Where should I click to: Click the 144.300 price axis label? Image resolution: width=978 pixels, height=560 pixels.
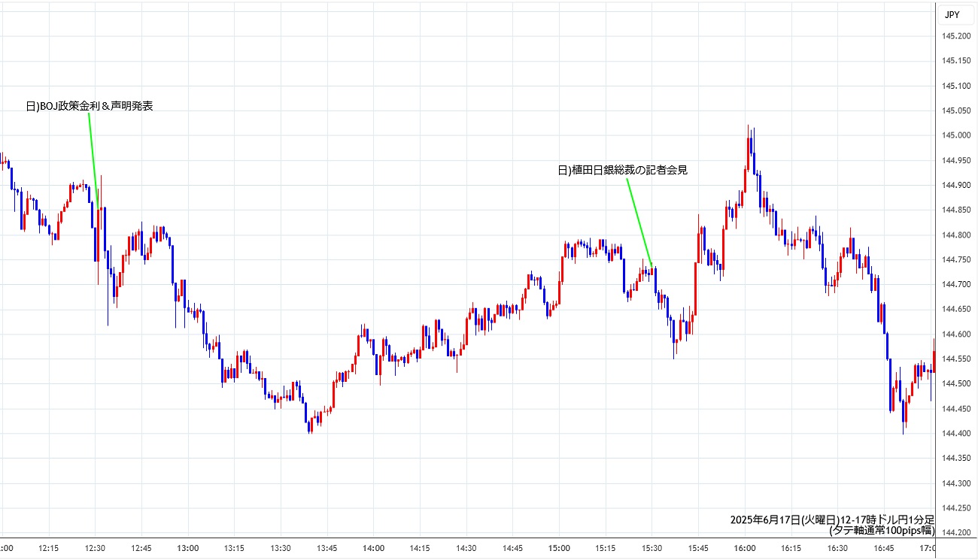pyautogui.click(x=957, y=483)
